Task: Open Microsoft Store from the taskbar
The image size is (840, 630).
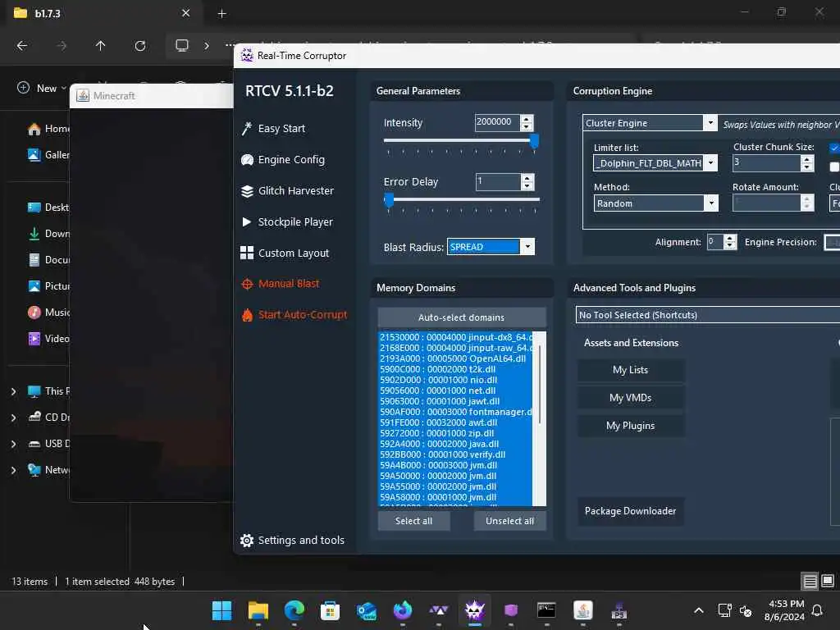Action: click(330, 610)
